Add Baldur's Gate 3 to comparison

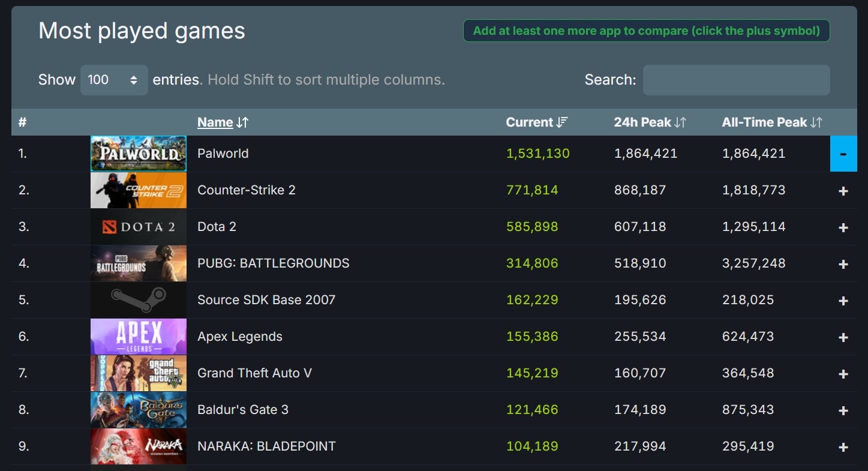843,410
